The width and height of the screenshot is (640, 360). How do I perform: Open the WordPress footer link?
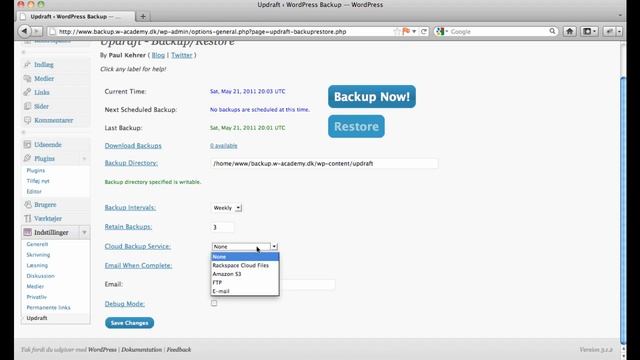[x=102, y=350]
